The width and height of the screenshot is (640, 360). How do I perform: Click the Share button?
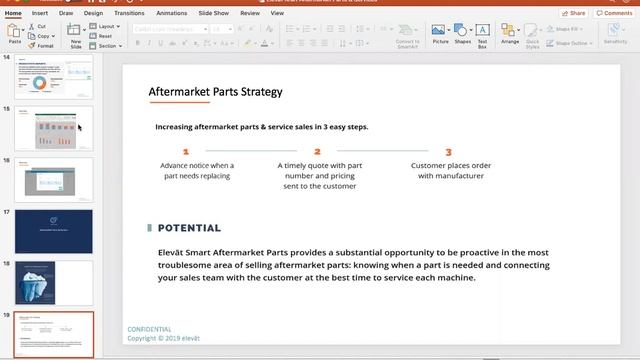pyautogui.click(x=573, y=13)
